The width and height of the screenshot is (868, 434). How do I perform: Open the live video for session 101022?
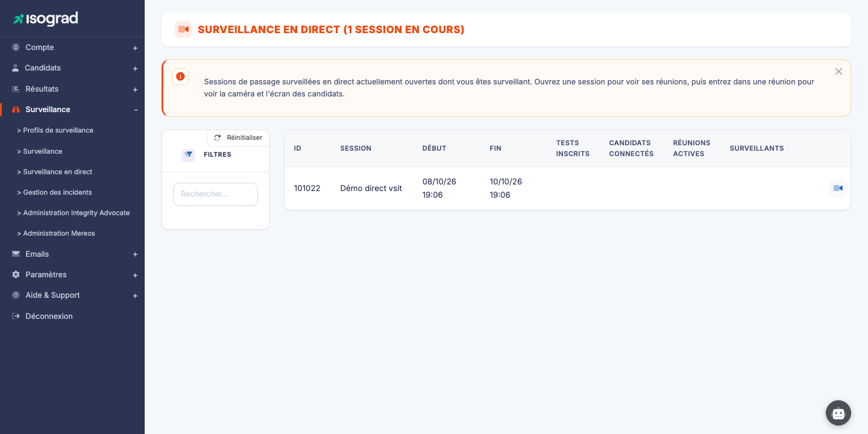click(x=838, y=189)
